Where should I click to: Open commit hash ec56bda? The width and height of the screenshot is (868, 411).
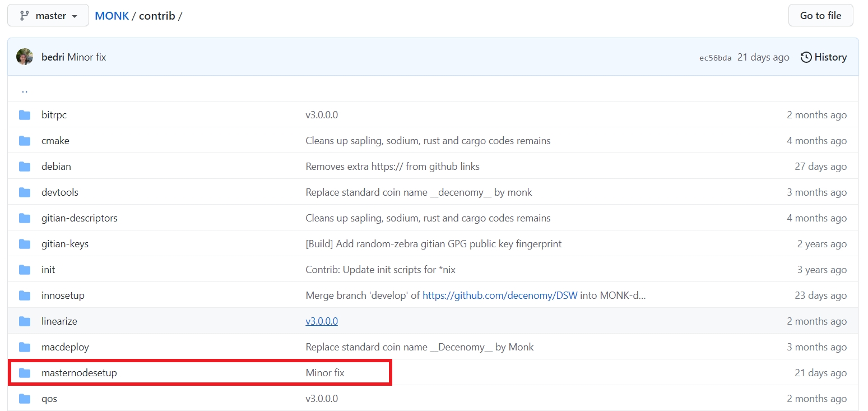click(716, 58)
